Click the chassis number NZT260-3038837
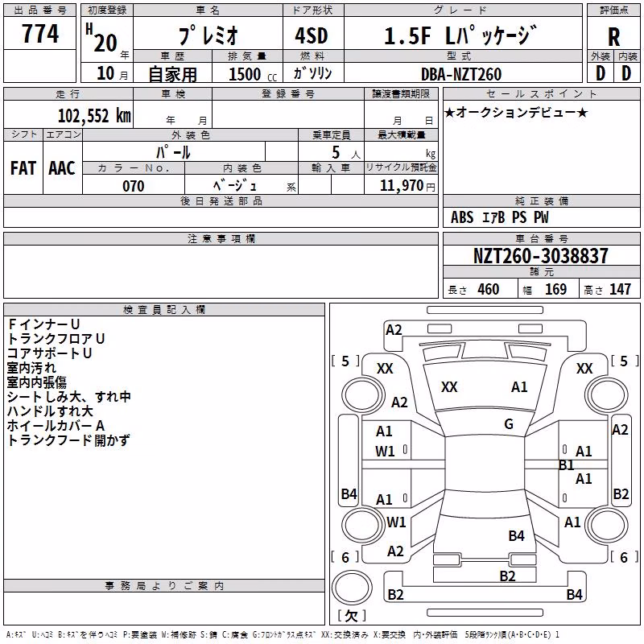Image resolution: width=644 pixels, height=644 pixels. tap(540, 256)
